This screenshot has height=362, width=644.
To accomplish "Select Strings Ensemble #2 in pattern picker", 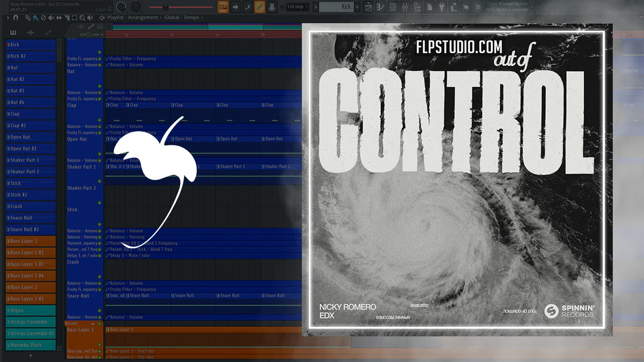I will [30, 334].
